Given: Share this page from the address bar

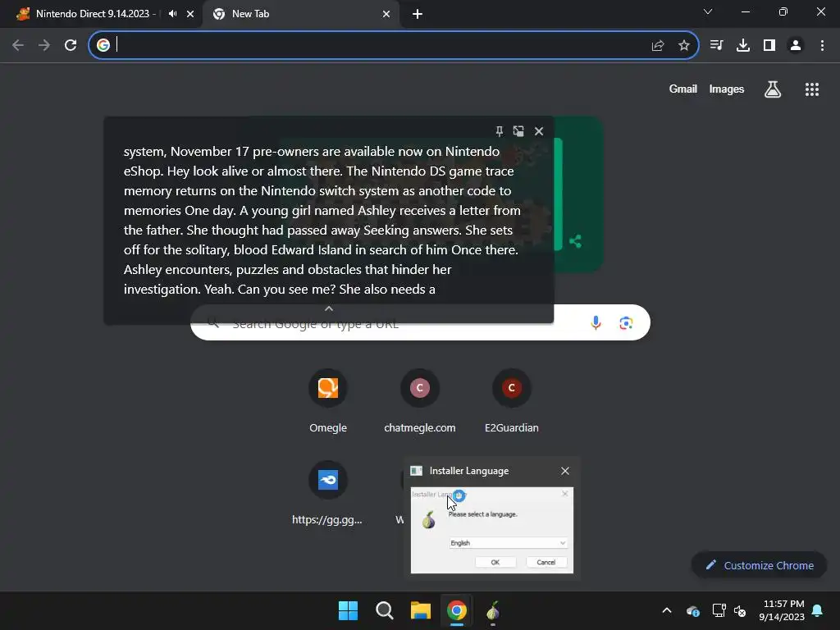Looking at the screenshot, I should (x=658, y=46).
